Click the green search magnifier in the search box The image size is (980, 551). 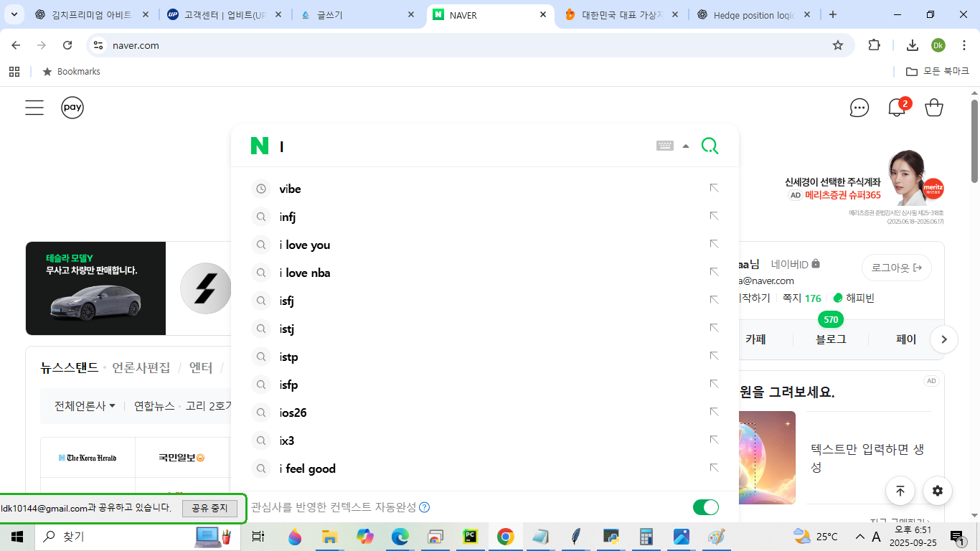710,146
